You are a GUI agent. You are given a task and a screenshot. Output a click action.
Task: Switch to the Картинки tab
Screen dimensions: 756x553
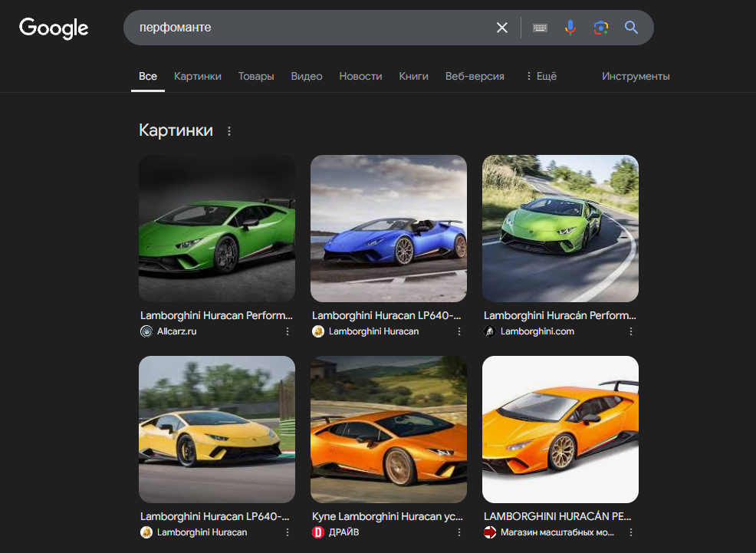tap(197, 76)
